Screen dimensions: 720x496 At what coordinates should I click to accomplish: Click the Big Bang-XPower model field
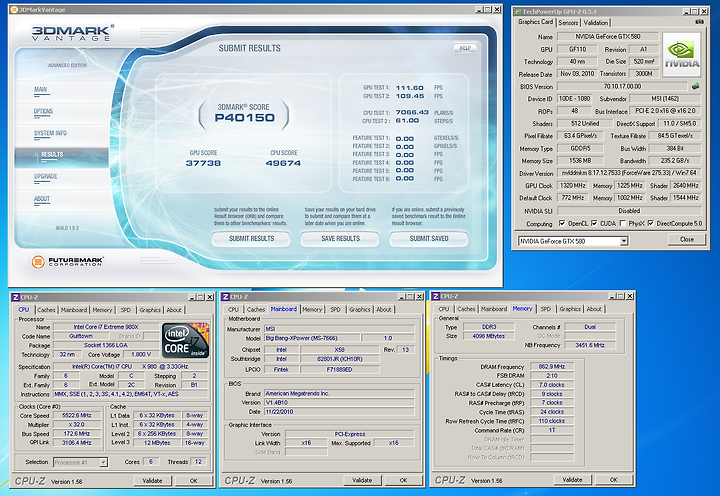click(311, 338)
